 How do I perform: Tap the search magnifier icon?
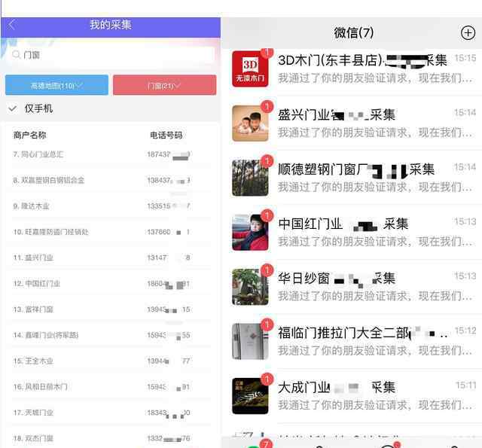(16, 55)
